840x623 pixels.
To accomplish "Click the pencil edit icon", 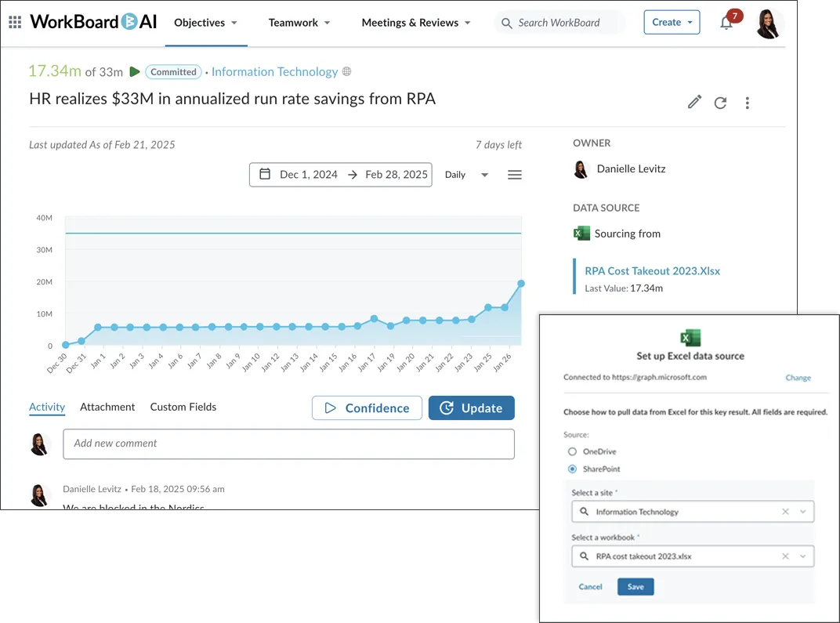I will 694,102.
